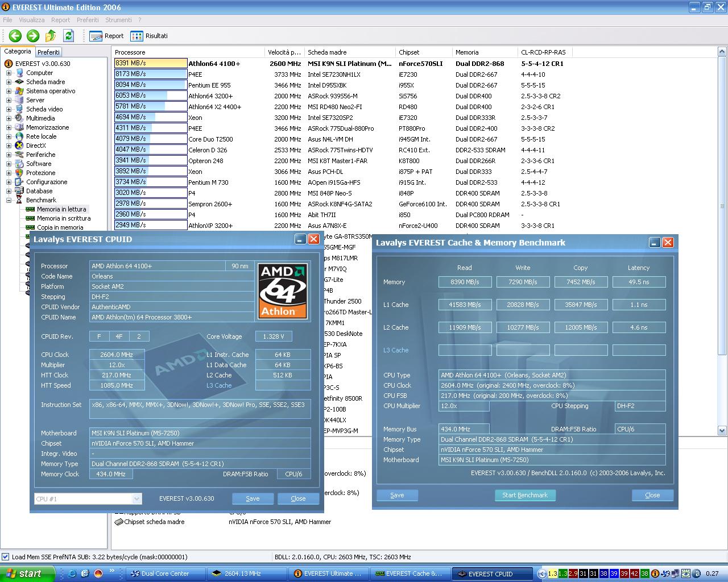
Task: Open the Preferiti menu
Action: point(88,20)
